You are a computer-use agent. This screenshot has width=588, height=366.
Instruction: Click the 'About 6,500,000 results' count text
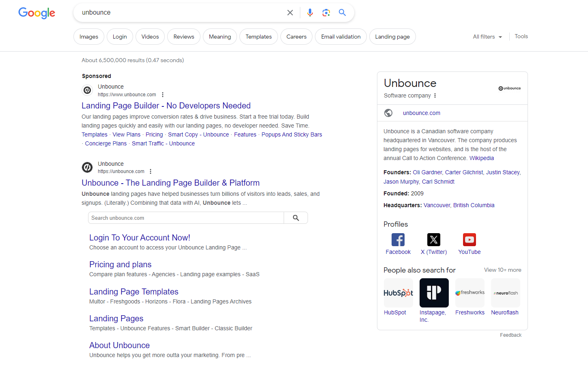coord(133,60)
